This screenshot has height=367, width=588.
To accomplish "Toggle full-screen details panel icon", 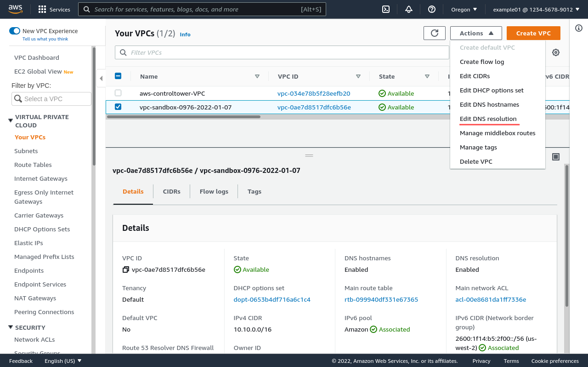I will tap(556, 157).
